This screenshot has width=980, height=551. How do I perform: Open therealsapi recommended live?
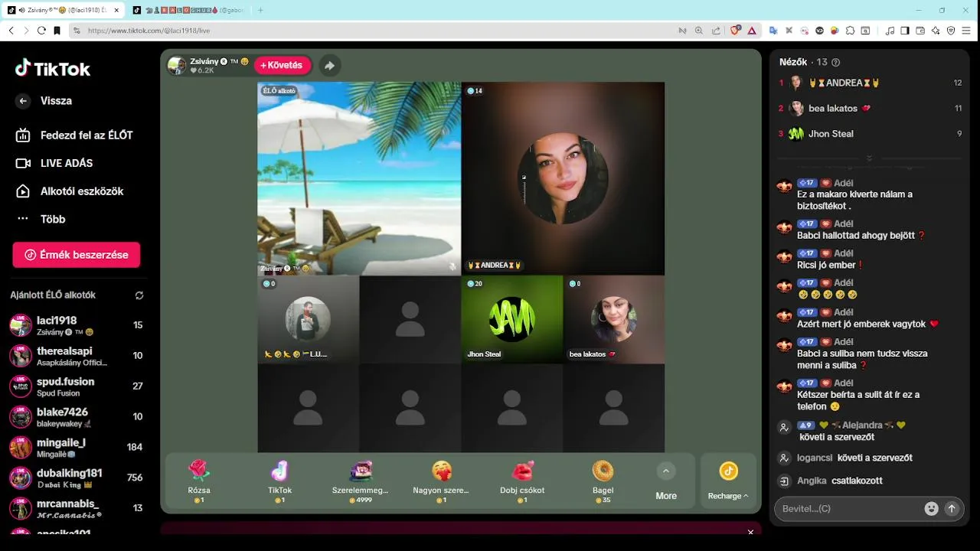(76, 356)
